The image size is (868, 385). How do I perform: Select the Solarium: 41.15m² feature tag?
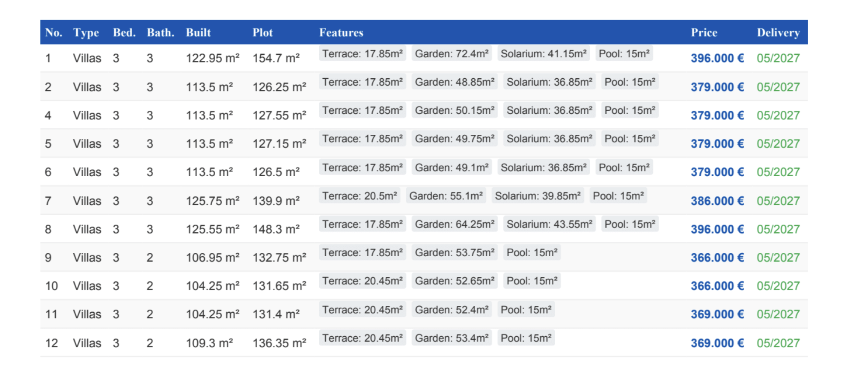pyautogui.click(x=543, y=54)
